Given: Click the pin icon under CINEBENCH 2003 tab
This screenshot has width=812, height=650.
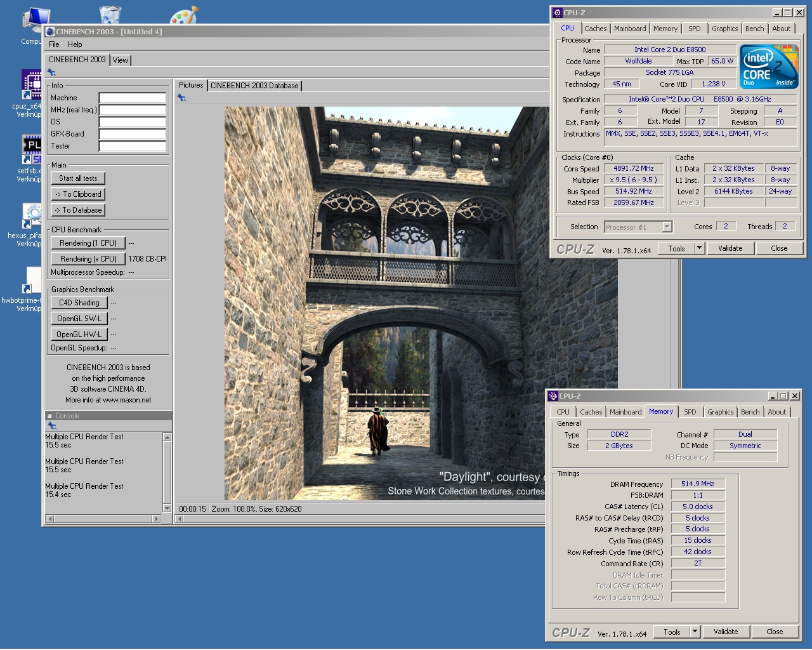Looking at the screenshot, I should click(x=51, y=72).
